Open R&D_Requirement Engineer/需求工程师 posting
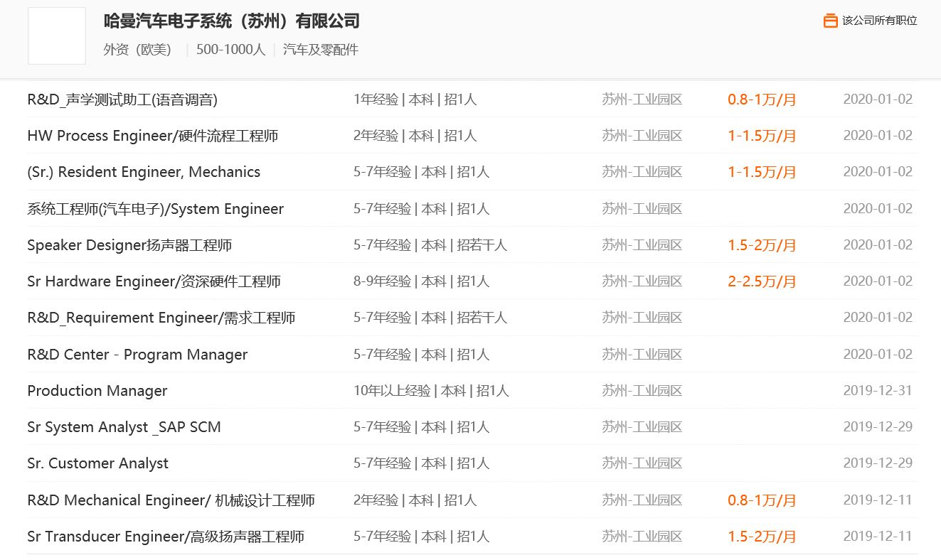Screen dimensions: 941x560 pyautogui.click(x=161, y=318)
